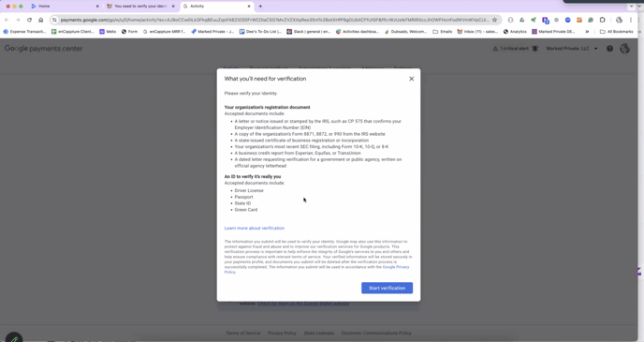Open the Analytics bookmark
This screenshot has width=644, height=342.
[x=515, y=32]
